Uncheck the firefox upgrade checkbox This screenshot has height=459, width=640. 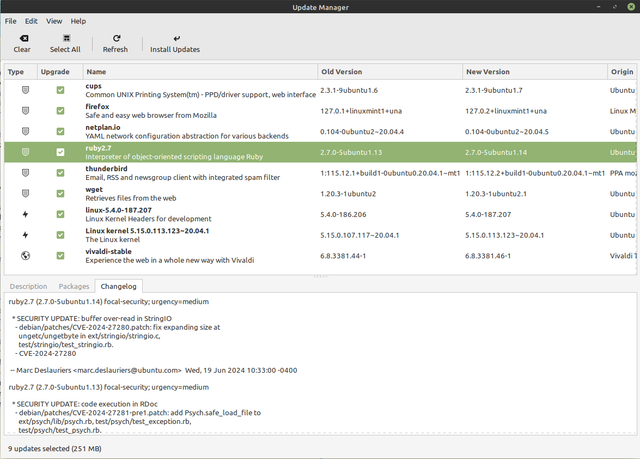pyautogui.click(x=60, y=111)
